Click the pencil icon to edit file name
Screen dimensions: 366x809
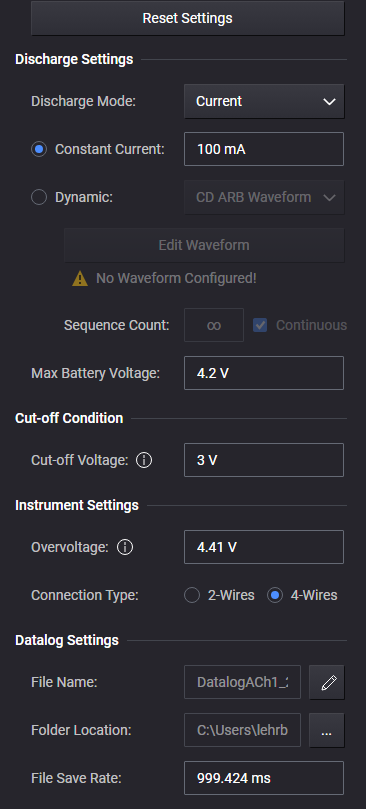coord(327,682)
